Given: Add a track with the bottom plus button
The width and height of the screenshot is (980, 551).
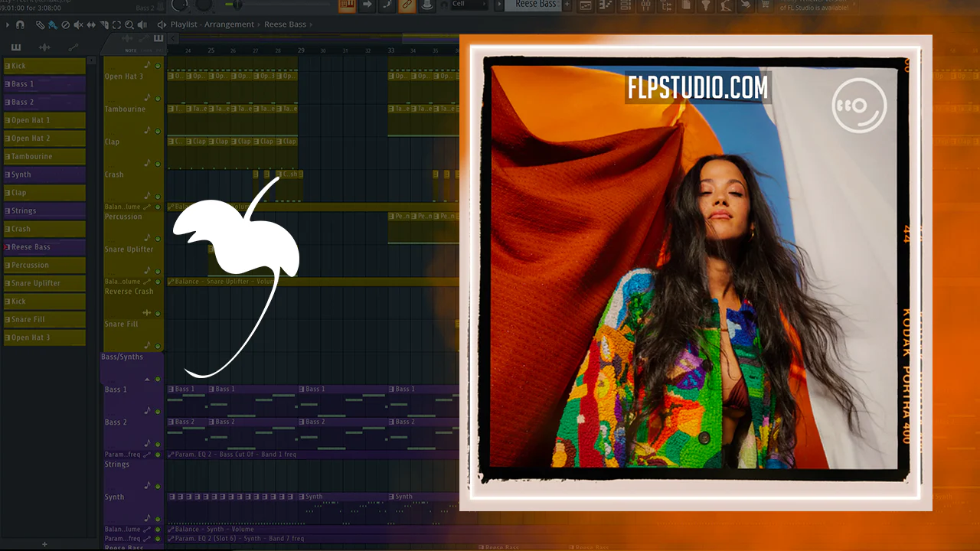Looking at the screenshot, I should pos(44,544).
